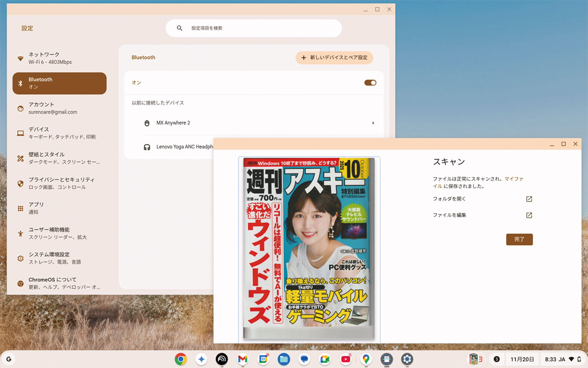Open Lenovo Yoga ANC headphones entry
The height and width of the screenshot is (368, 588).
coord(181,147)
